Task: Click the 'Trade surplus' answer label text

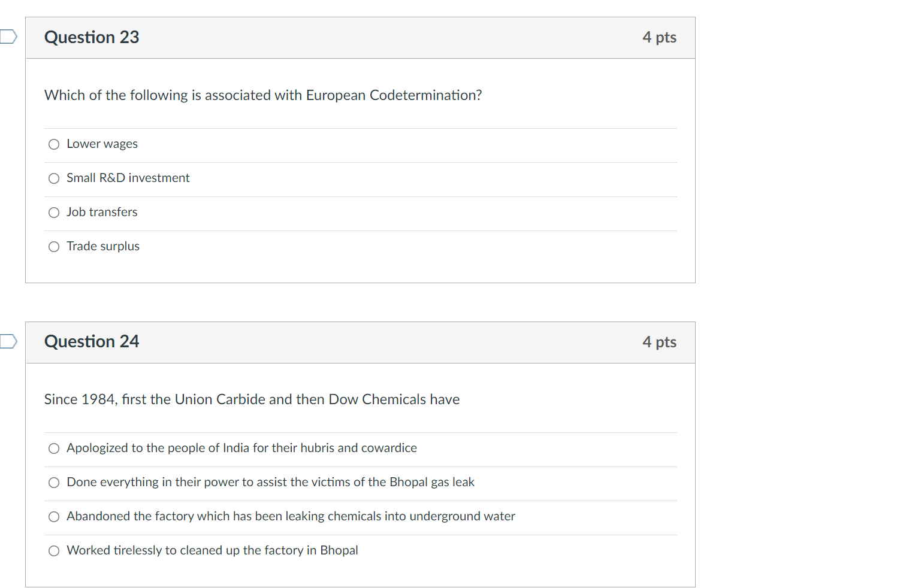Action: click(102, 245)
